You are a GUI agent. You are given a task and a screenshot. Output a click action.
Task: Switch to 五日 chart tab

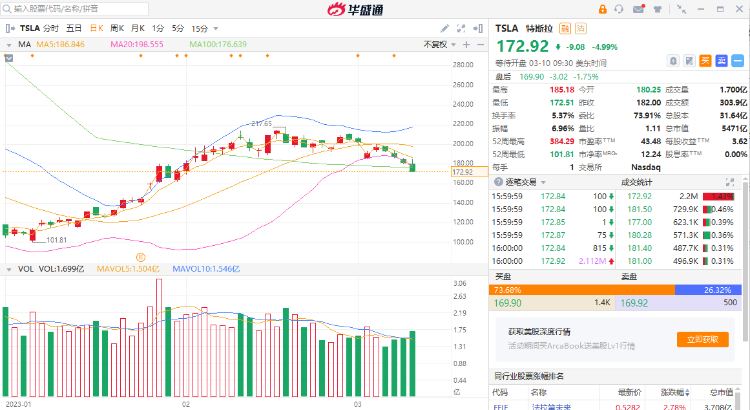(x=74, y=29)
